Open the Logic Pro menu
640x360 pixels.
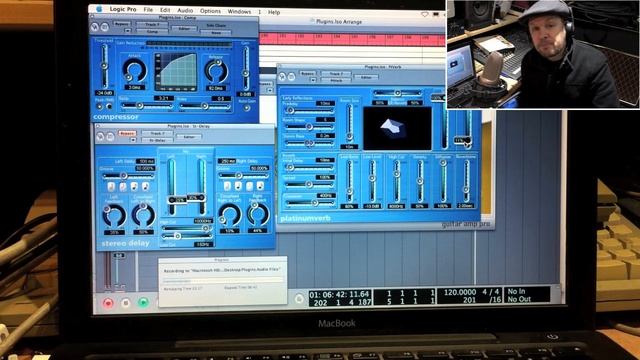point(123,9)
